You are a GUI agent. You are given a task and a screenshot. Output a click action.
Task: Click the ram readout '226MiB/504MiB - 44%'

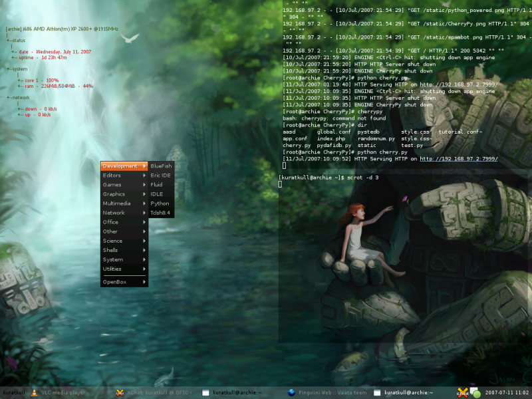[67, 86]
